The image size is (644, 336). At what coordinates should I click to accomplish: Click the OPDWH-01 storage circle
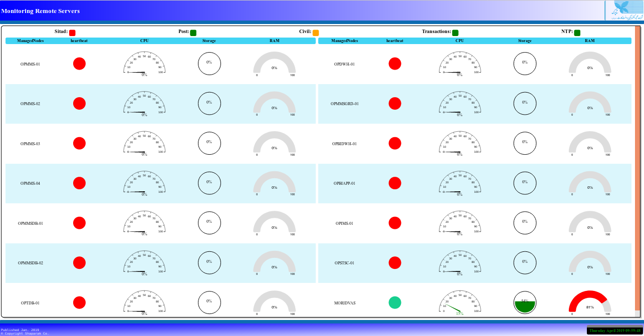pos(525,64)
